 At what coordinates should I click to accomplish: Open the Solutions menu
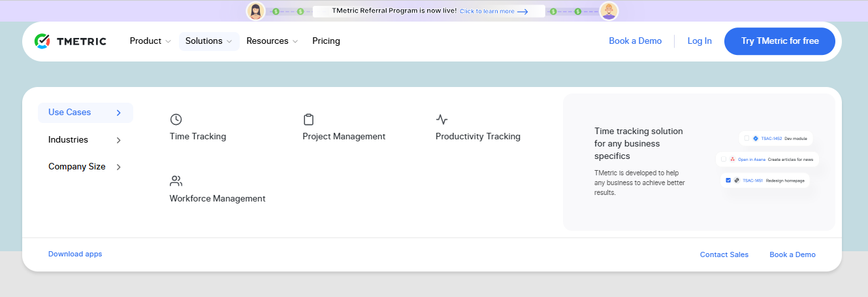[209, 41]
